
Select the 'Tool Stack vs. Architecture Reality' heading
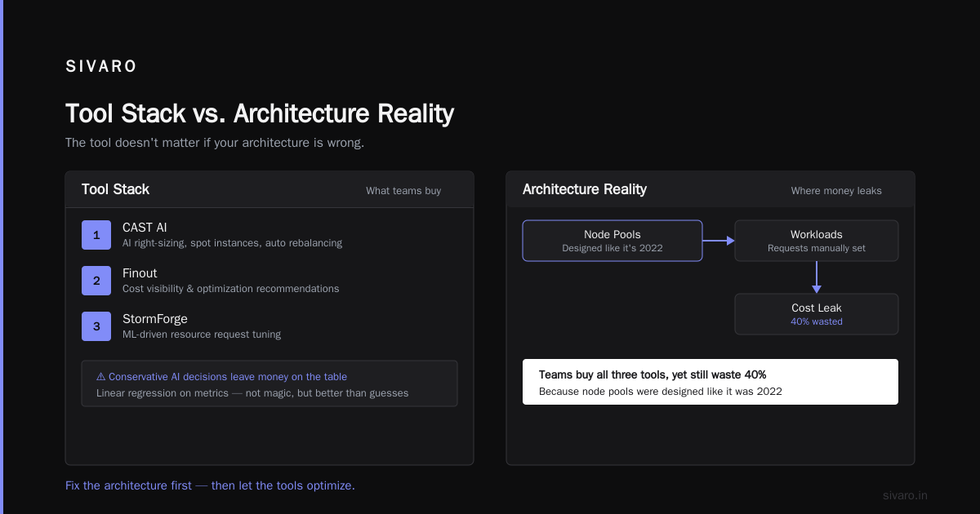point(260,113)
